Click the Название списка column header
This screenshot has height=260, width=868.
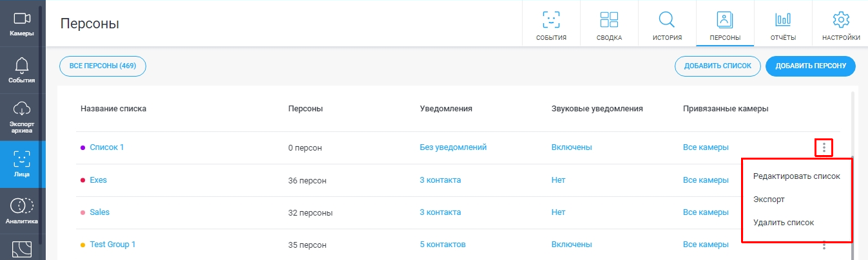tap(113, 108)
